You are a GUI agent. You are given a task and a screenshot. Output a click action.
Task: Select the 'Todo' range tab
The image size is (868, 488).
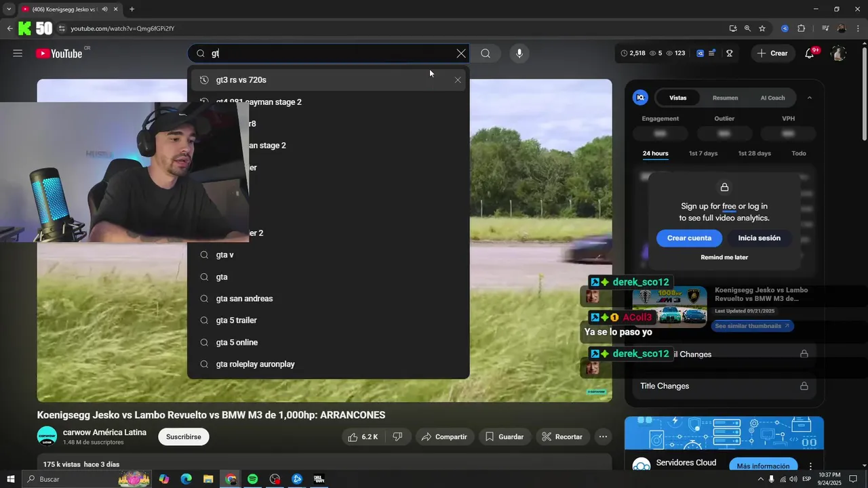point(799,153)
